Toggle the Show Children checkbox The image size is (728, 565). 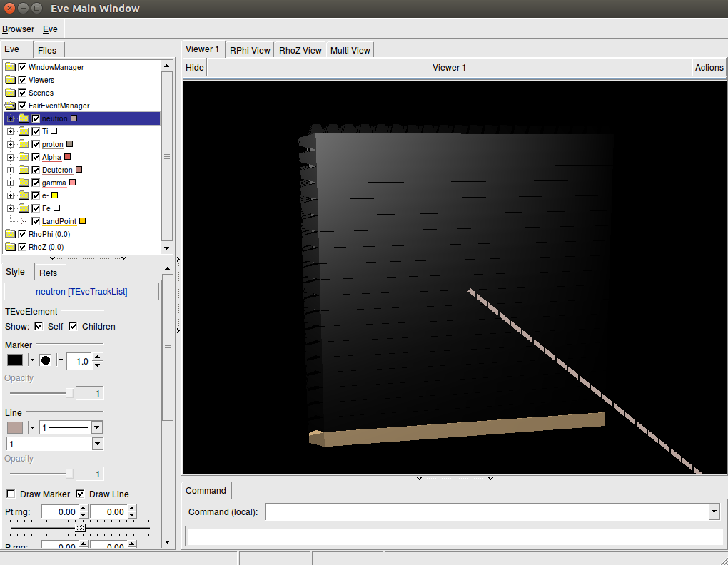[x=73, y=326]
